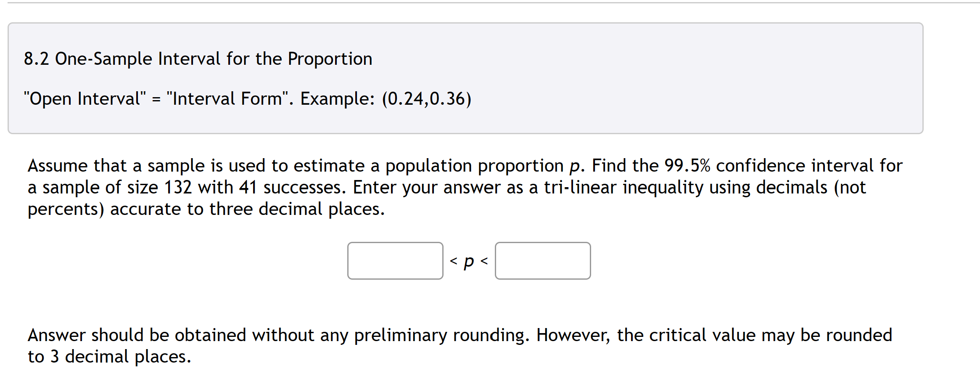
Task: Click the rounding note at the bottom
Action: [x=462, y=345]
